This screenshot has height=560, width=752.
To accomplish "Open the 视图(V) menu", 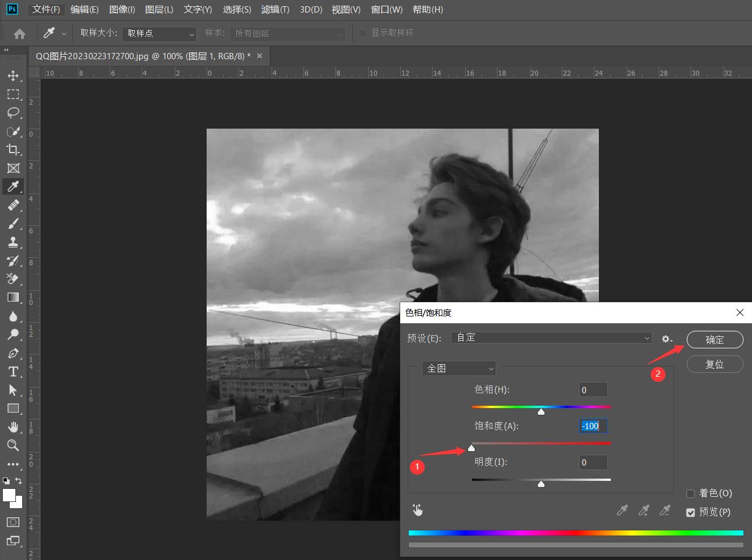I will 346,10.
